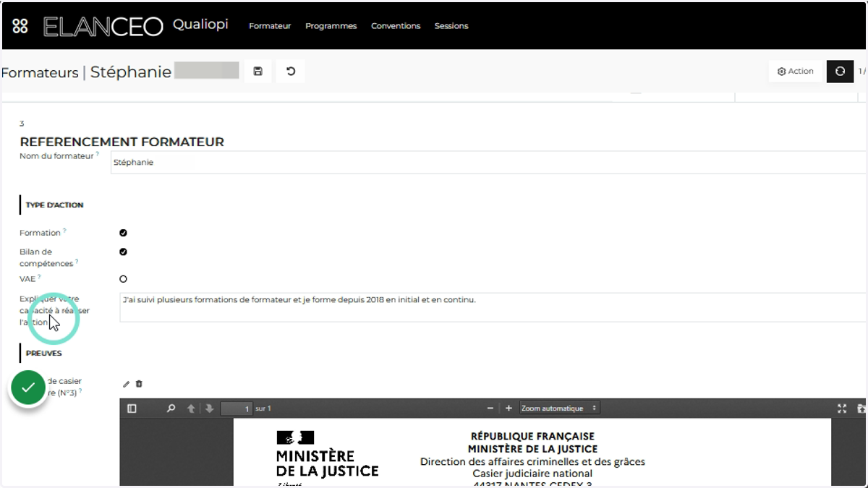Click the undo/revert arrow icon
Viewport: 868px width, 488px height.
pyautogui.click(x=291, y=71)
